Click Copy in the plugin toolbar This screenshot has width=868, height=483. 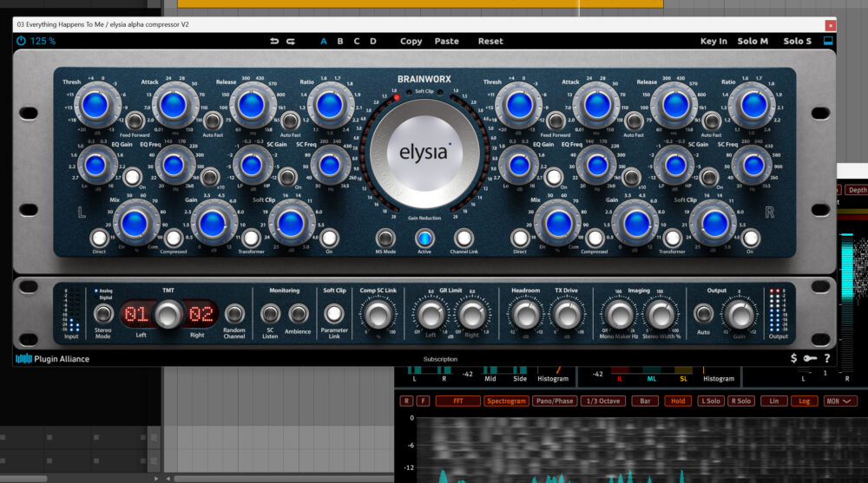point(411,41)
